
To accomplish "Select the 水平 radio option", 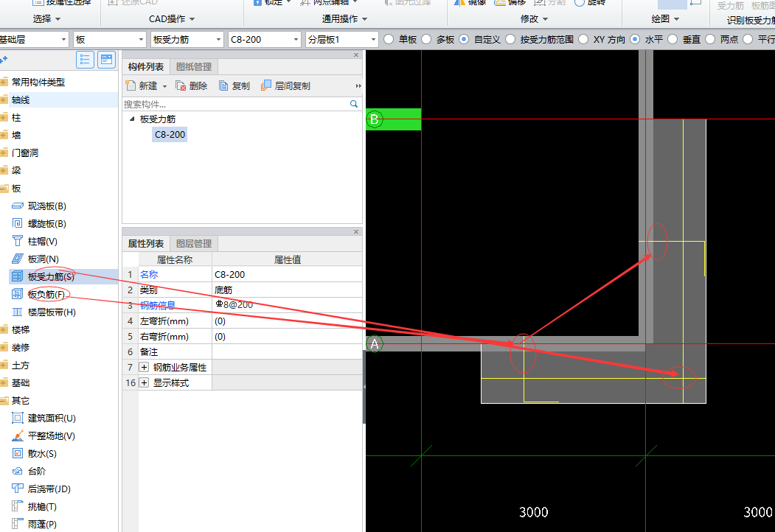I will 635,39.
